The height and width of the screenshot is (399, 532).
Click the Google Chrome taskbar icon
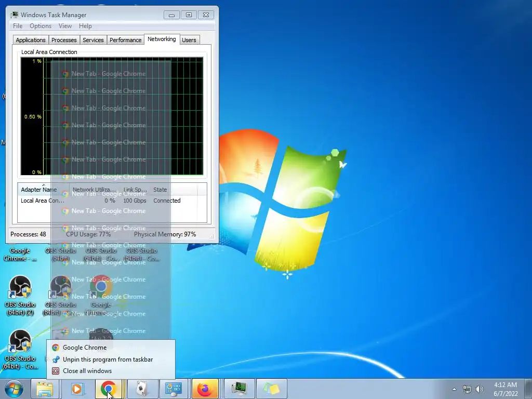point(109,389)
